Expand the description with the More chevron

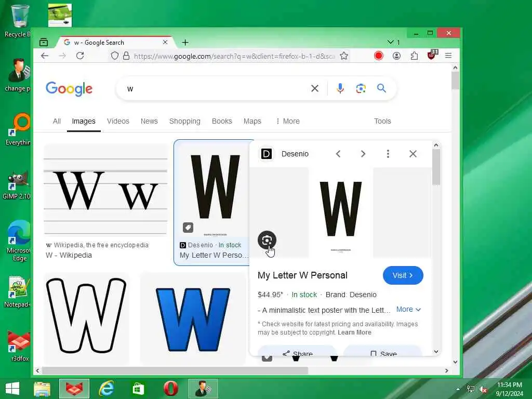coord(408,310)
